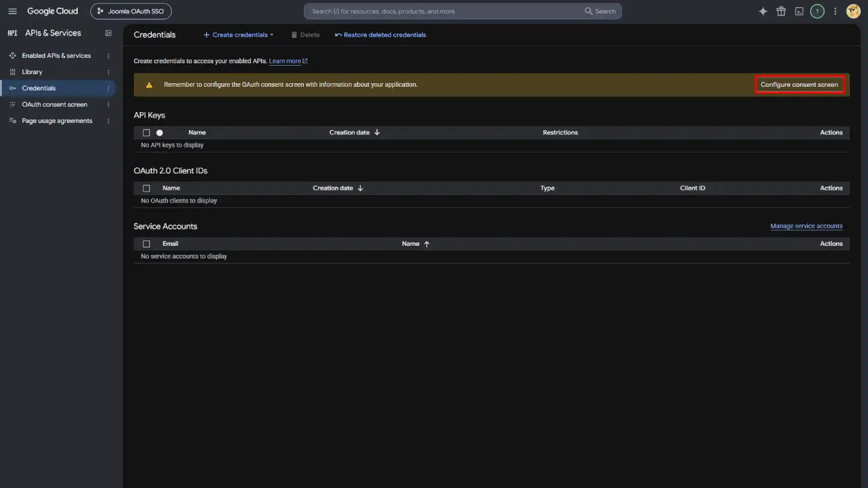Sort Service Accounts by Name arrow
This screenshot has width=868, height=488.
[427, 244]
